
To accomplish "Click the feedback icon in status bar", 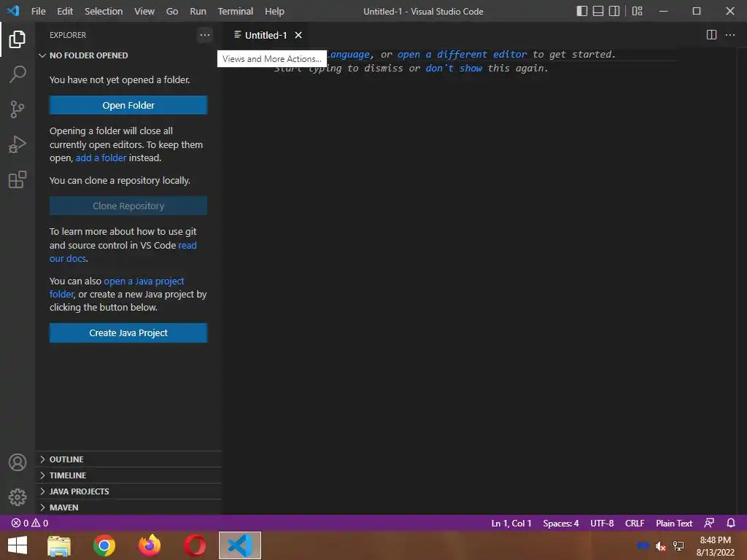I will pyautogui.click(x=709, y=523).
